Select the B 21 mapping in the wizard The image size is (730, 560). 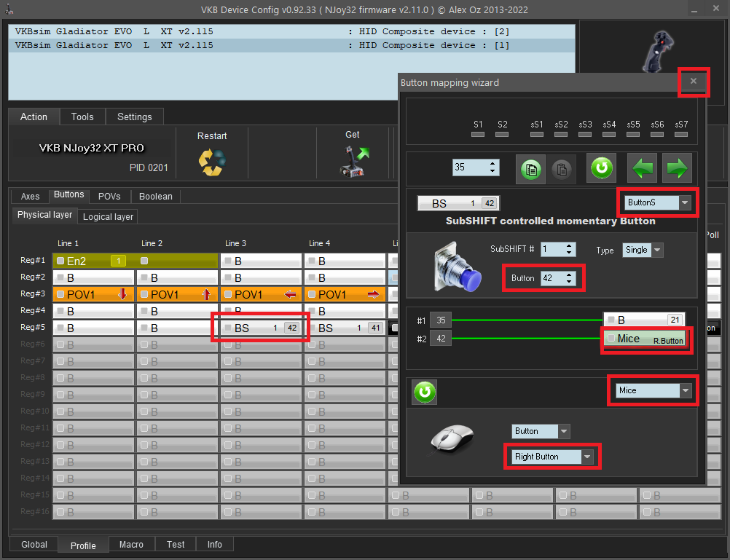[x=644, y=320]
